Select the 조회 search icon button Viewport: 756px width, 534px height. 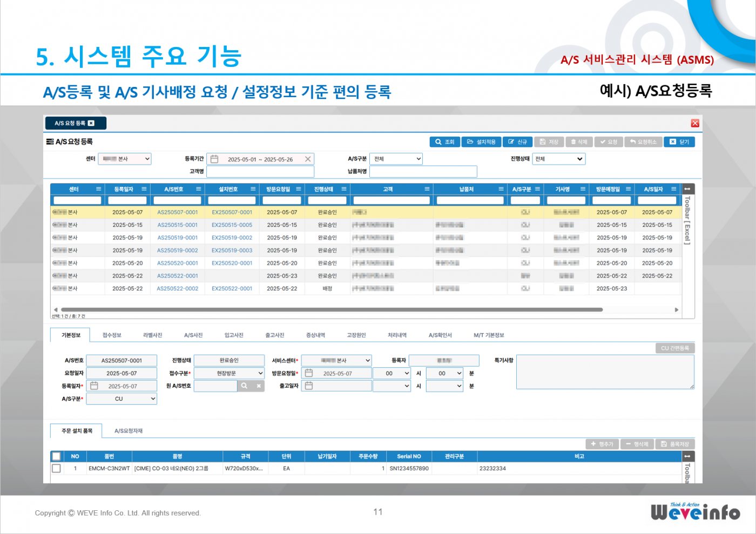[x=438, y=141]
